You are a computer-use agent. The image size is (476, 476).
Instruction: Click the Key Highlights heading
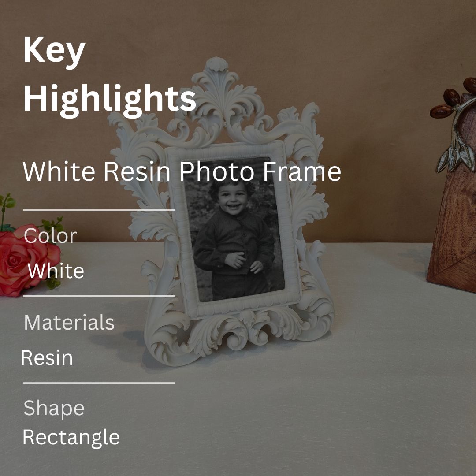(x=110, y=76)
